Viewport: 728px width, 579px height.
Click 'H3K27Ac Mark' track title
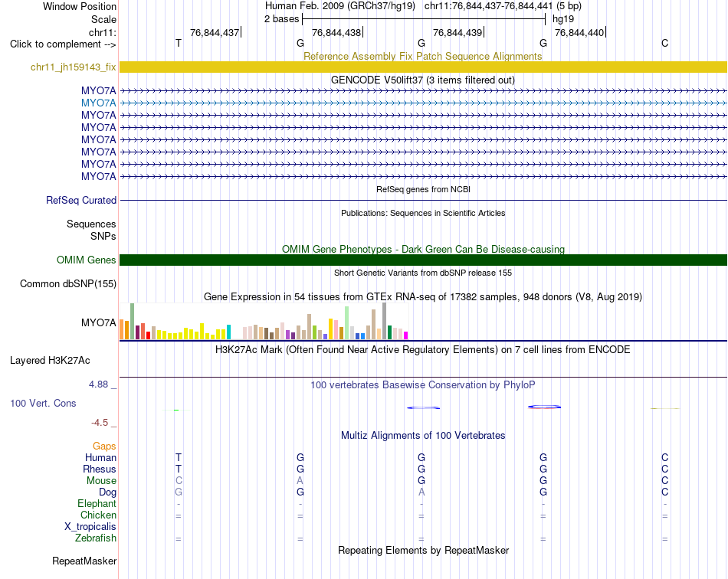423,349
